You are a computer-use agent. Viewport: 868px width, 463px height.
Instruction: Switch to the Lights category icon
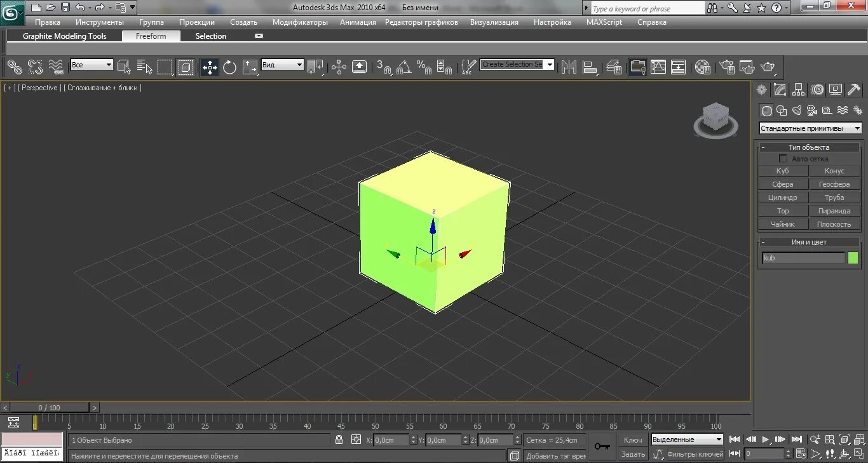[x=796, y=111]
